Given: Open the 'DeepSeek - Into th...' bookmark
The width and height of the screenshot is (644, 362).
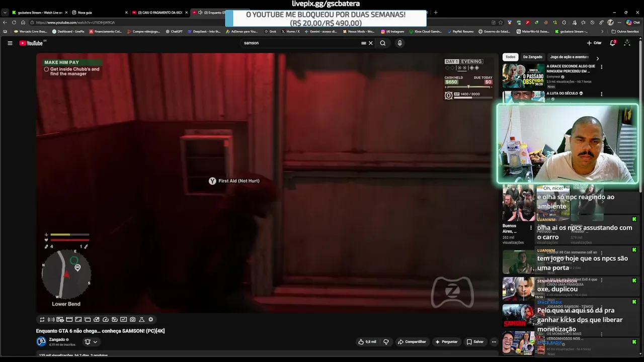Looking at the screenshot, I should pos(204,32).
